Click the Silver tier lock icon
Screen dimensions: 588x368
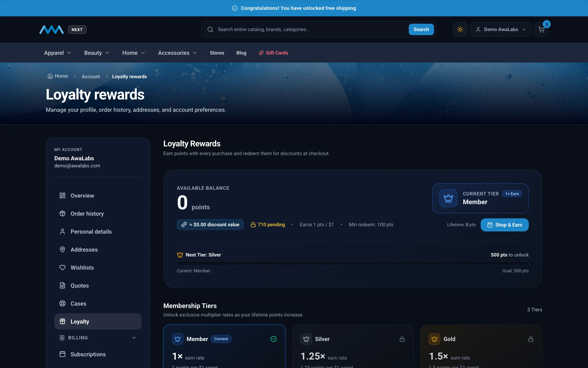[402, 339]
